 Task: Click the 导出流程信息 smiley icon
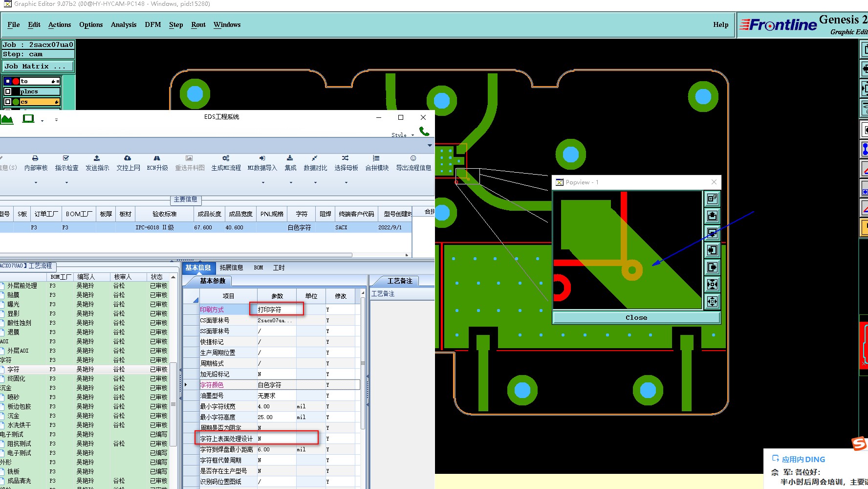coord(413,158)
